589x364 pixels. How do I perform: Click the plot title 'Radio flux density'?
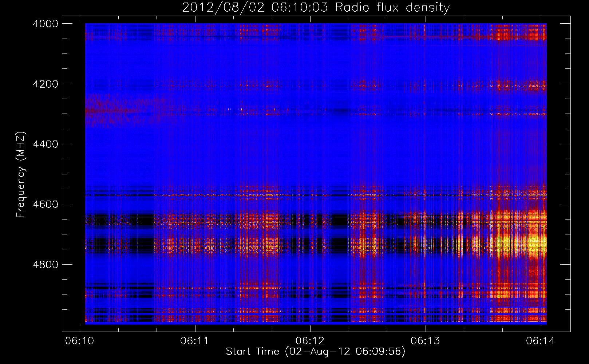392,8
